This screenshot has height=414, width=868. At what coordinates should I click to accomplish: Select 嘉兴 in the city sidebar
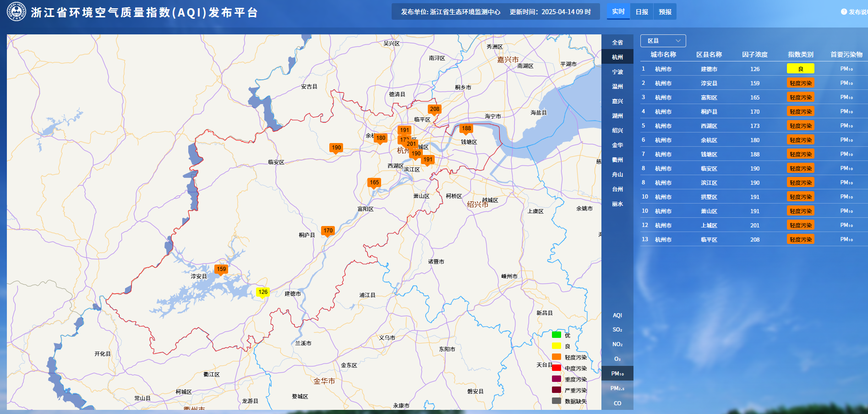tap(617, 101)
